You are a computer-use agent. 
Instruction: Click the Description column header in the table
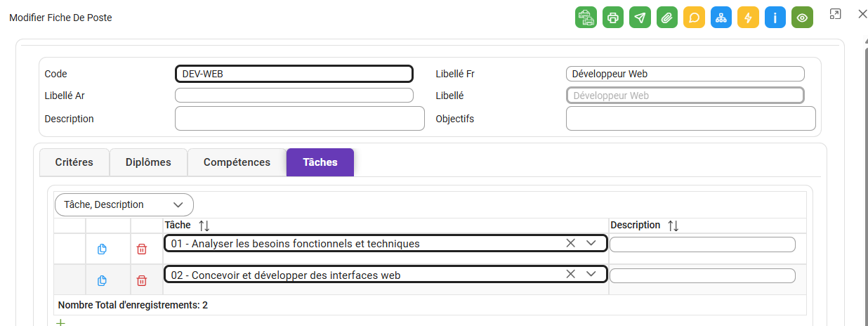point(636,225)
